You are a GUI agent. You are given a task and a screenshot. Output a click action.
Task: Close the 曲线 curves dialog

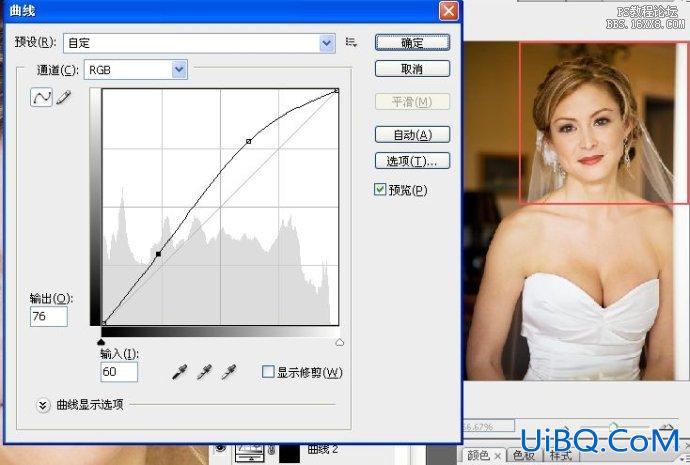point(448,11)
